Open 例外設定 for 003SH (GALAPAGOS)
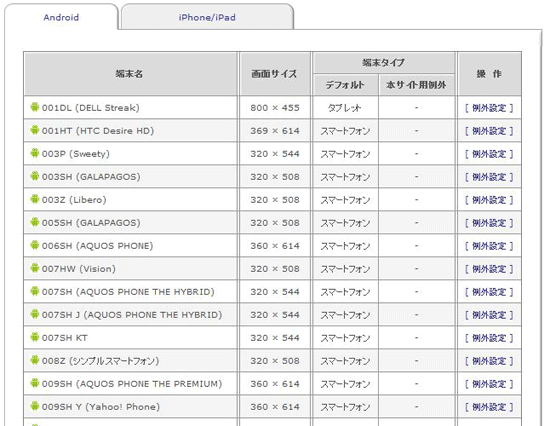The width and height of the screenshot is (550, 426). coord(489,177)
